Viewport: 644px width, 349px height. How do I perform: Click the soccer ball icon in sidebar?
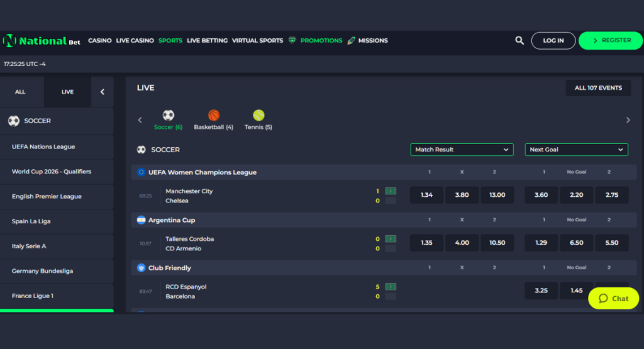click(x=14, y=121)
